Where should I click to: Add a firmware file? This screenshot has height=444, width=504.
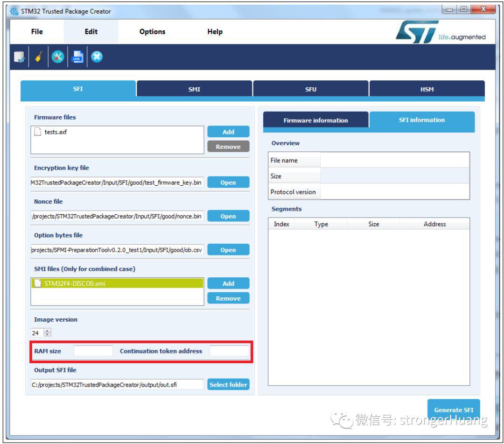pos(228,132)
